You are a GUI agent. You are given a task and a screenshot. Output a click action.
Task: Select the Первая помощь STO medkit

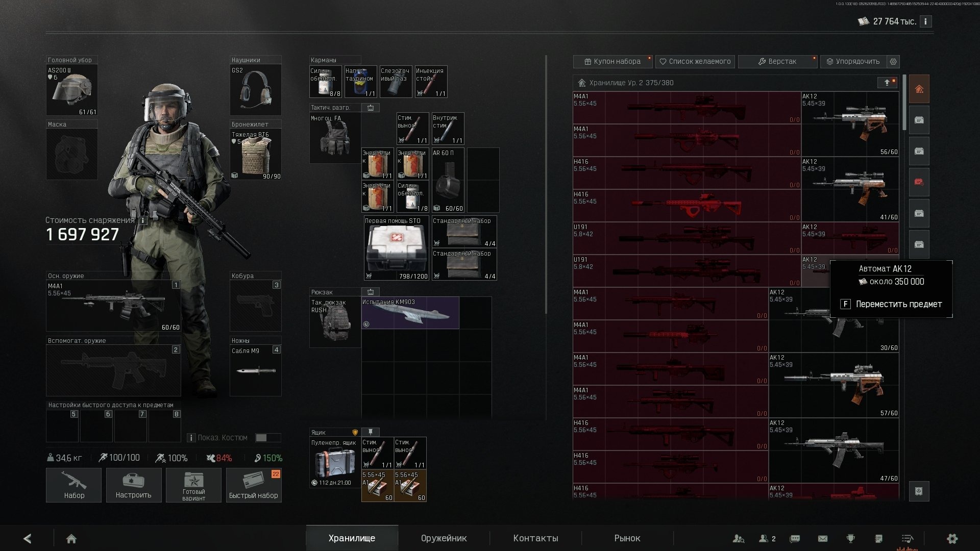tap(396, 248)
